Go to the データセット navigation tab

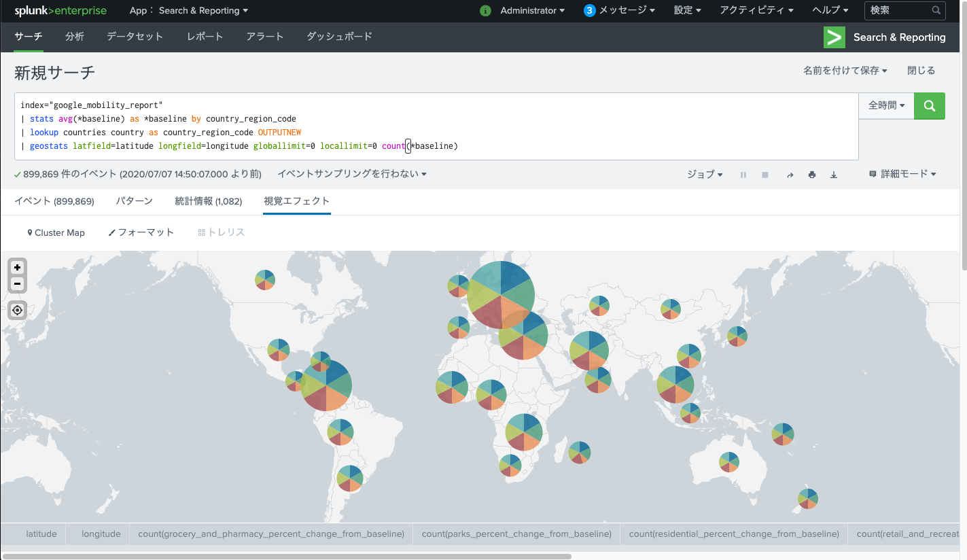click(135, 37)
